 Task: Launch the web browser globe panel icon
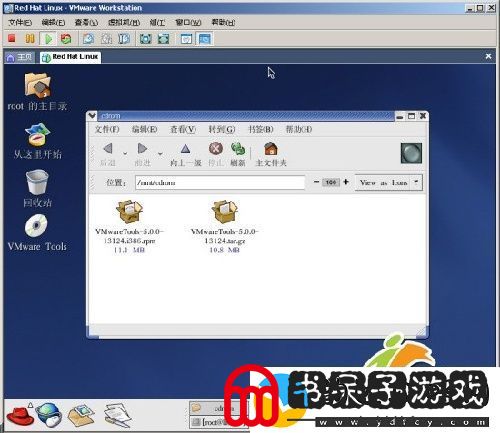coord(49,414)
